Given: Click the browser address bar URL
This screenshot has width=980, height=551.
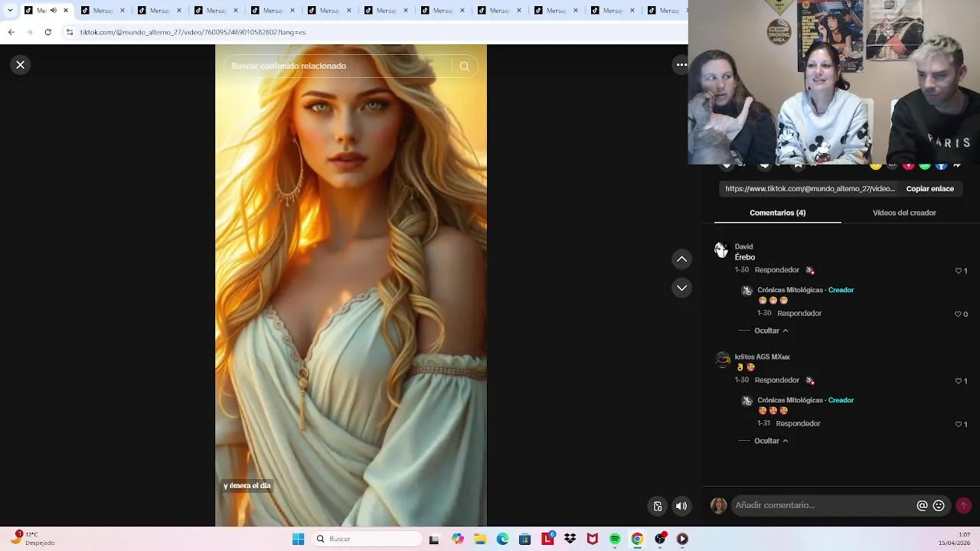Looking at the screenshot, I should click(193, 32).
